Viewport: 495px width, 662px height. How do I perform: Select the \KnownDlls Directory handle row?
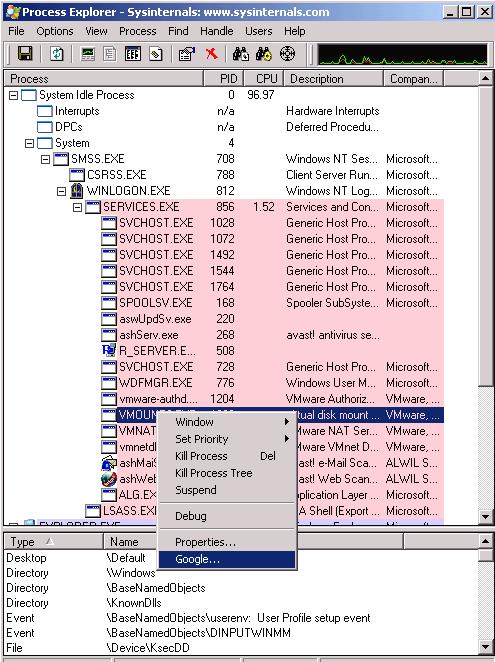[242, 603]
